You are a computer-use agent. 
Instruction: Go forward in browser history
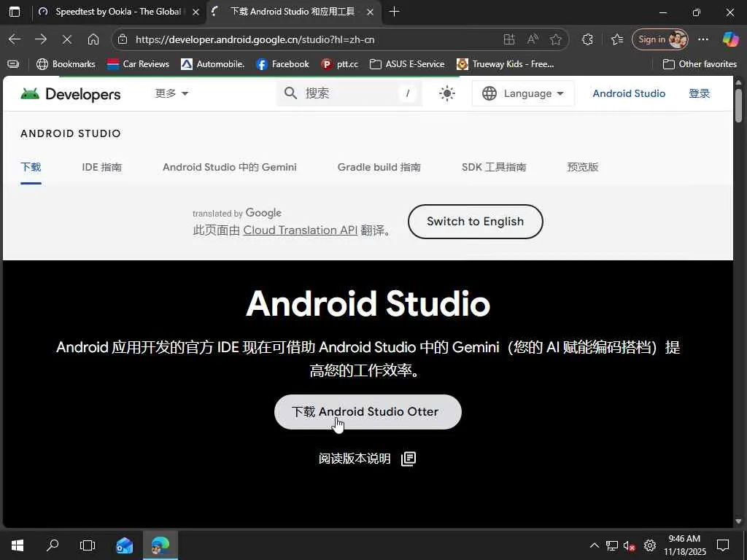(x=41, y=39)
